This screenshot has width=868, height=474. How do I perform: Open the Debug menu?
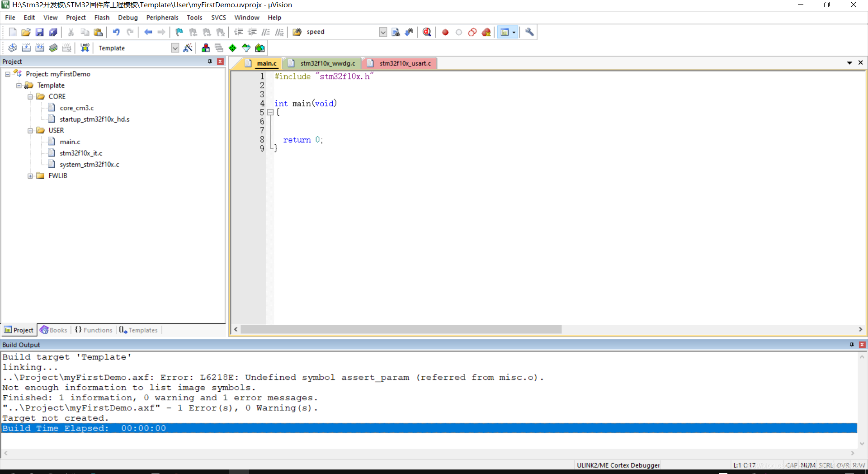(128, 18)
